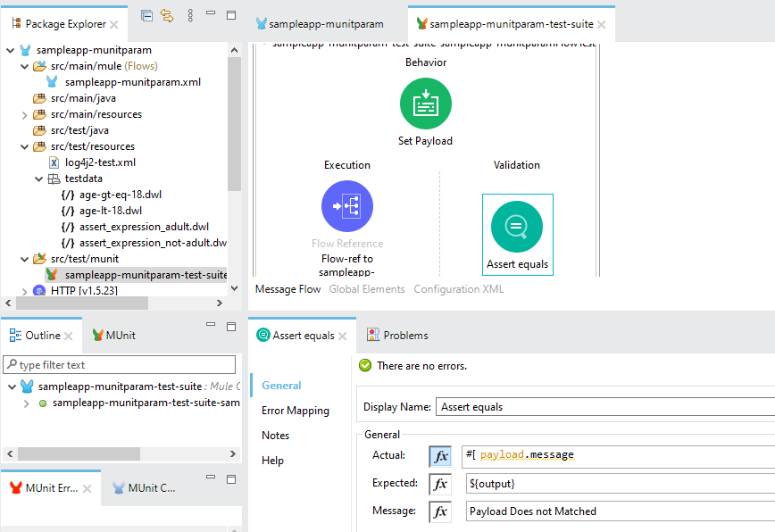Collapse the src/test/munit folder
Viewport: 775px width, 532px height.
(x=24, y=259)
